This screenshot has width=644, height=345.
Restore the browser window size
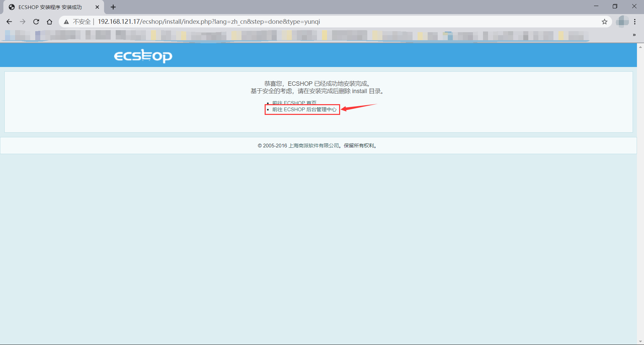pos(615,6)
